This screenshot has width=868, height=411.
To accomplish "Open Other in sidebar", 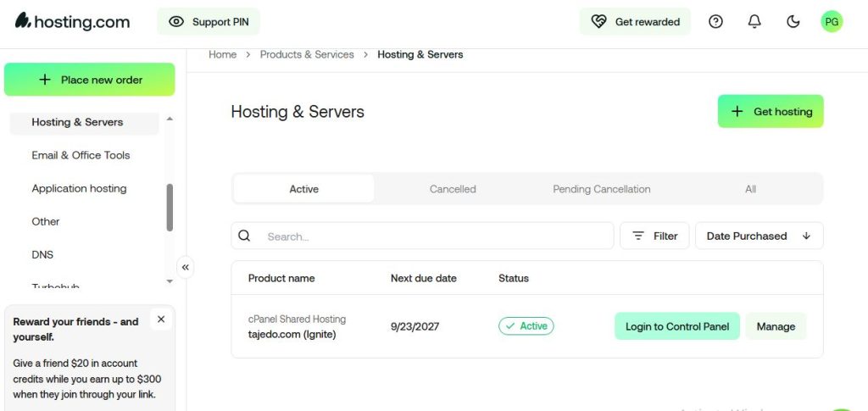I will [x=46, y=222].
